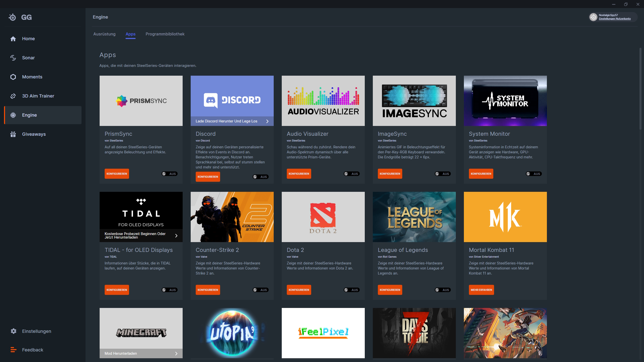The image size is (644, 362).
Task: Expand Discord download banner chevron
Action: [x=267, y=121]
